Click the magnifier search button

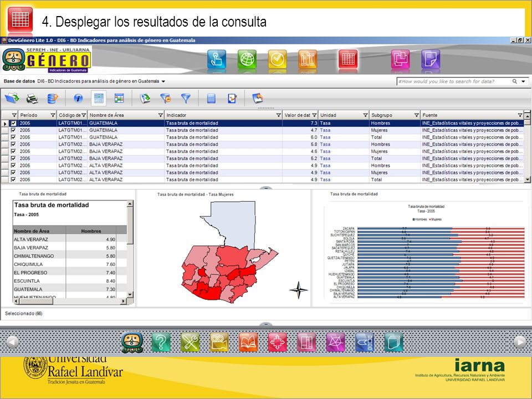point(515,81)
